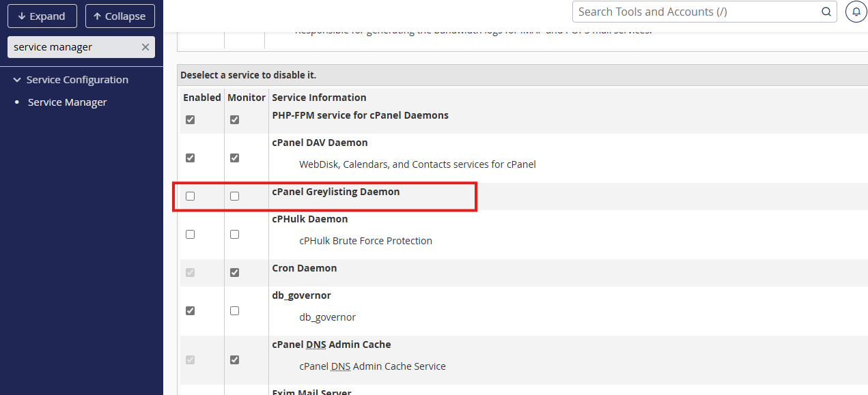Toggle Monitor for cPanel DNS Admin Cache

[x=234, y=360]
